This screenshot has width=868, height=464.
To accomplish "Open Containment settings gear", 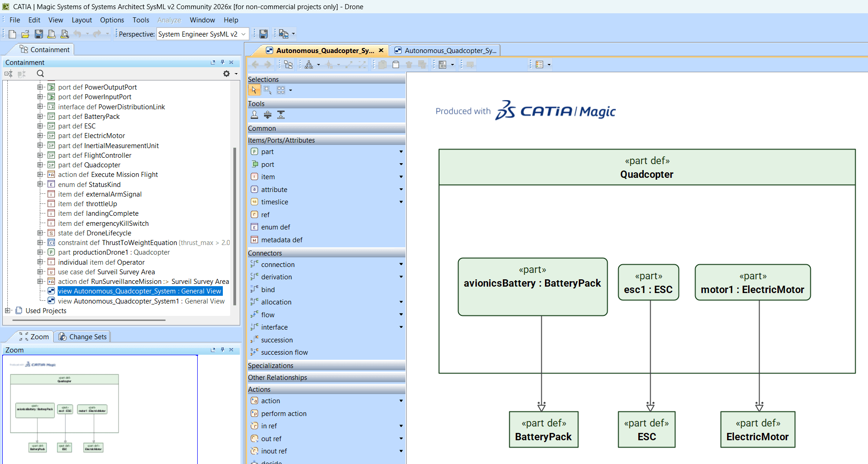I will [226, 74].
